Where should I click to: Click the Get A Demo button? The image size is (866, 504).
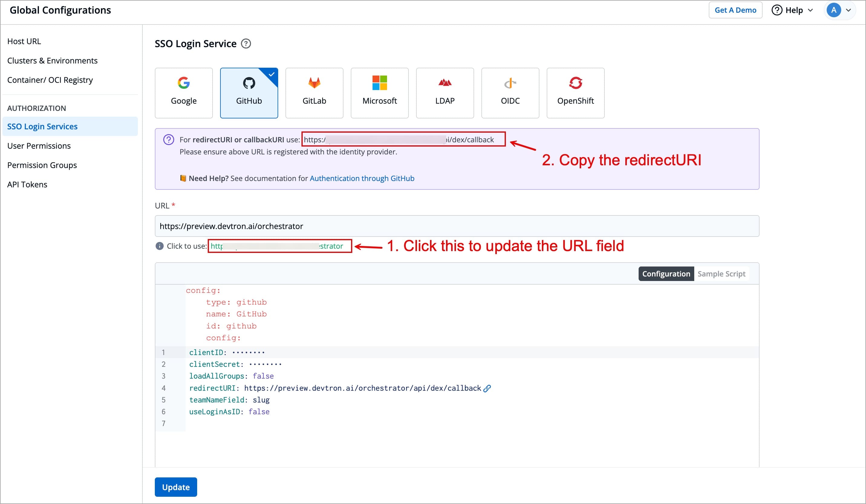click(x=735, y=10)
